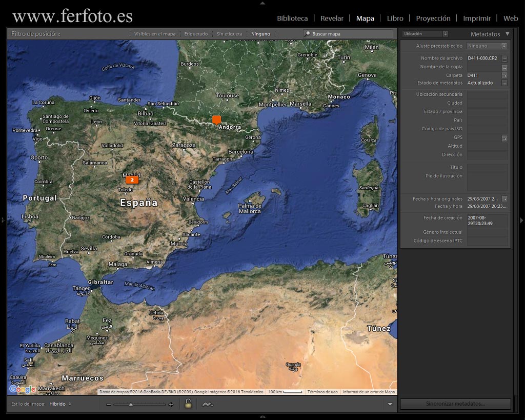Click the Pie de ilustración field
Image resolution: width=525 pixels, height=420 pixels.
(487, 182)
